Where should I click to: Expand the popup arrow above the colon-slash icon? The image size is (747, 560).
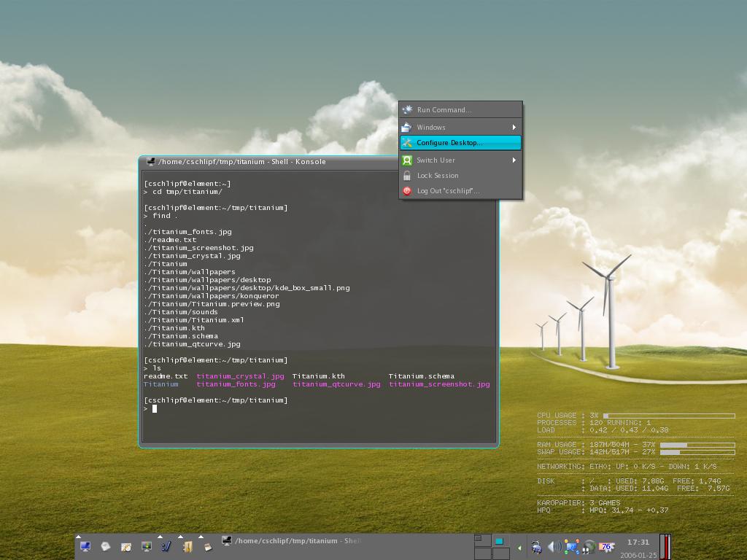pyautogui.click(x=160, y=537)
